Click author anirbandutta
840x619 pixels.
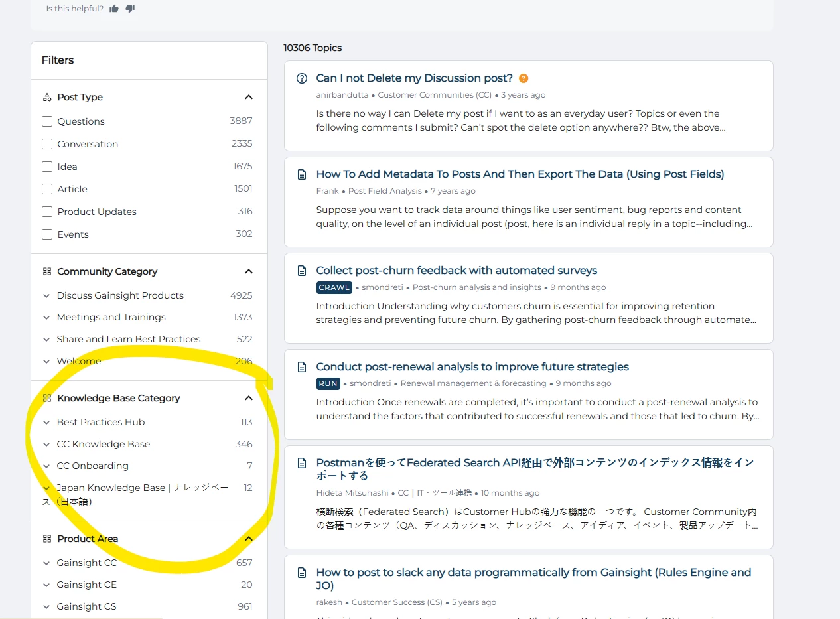point(342,95)
